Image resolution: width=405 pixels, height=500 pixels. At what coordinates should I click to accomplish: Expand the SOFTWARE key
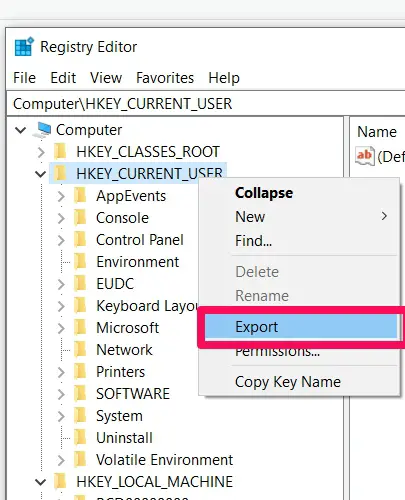[61, 394]
